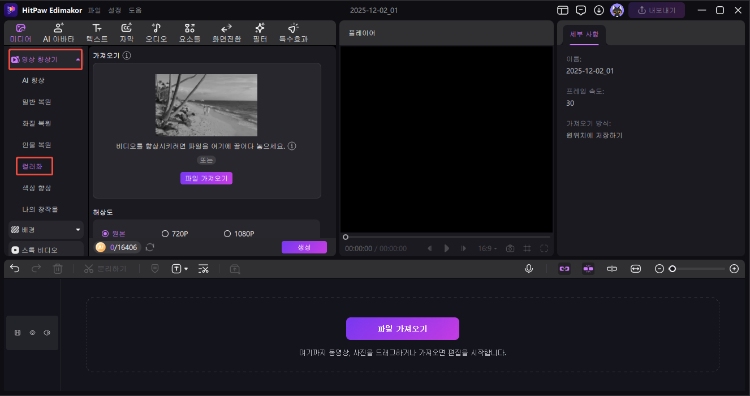Open the user avatar profile
The width and height of the screenshot is (750, 396).
pos(617,10)
